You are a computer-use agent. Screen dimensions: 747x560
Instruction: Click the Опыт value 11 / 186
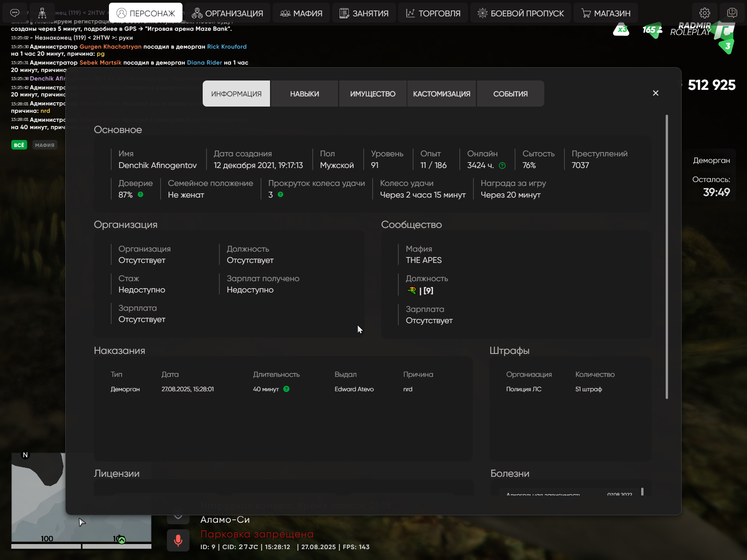click(x=433, y=165)
